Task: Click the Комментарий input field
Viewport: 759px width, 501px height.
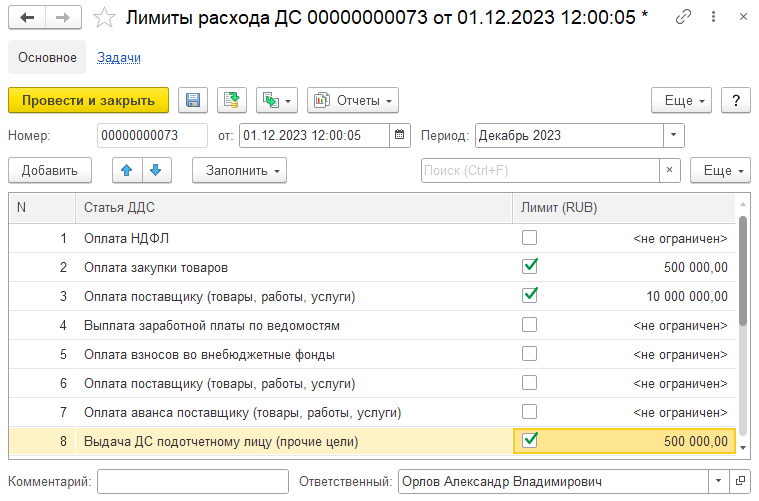Action: click(193, 482)
